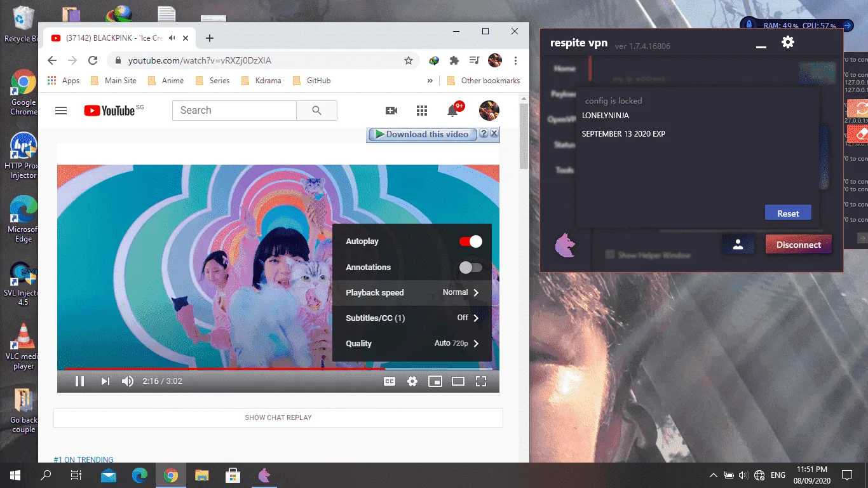
Task: Open YouTube hamburger guide menu
Action: click(61, 111)
